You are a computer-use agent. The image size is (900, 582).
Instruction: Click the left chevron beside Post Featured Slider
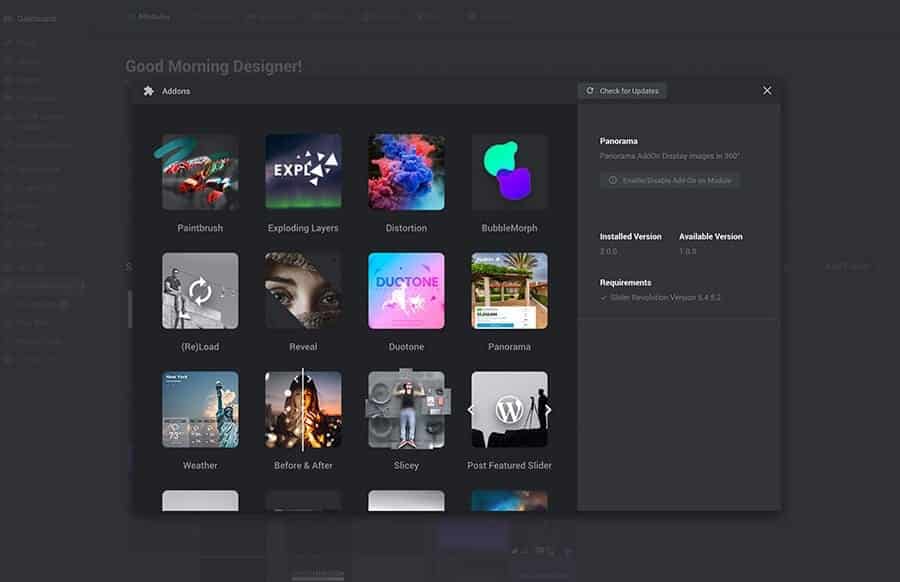pyautogui.click(x=471, y=409)
